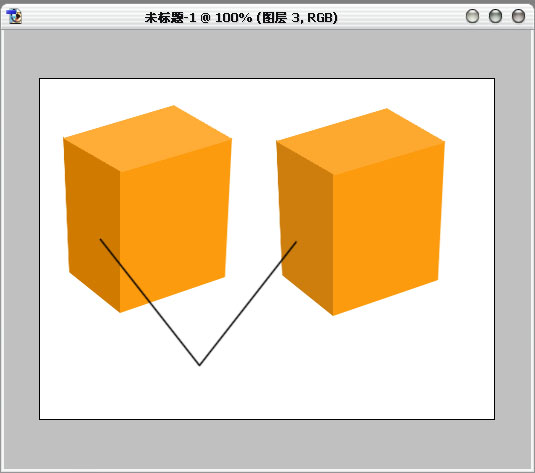The width and height of the screenshot is (535, 473).
Task: Click the bottom vertex of the black V line
Action: coord(200,365)
